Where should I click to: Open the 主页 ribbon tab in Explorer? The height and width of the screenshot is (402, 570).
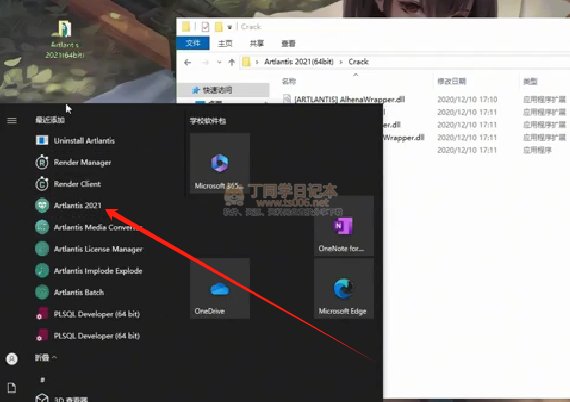pyautogui.click(x=225, y=43)
